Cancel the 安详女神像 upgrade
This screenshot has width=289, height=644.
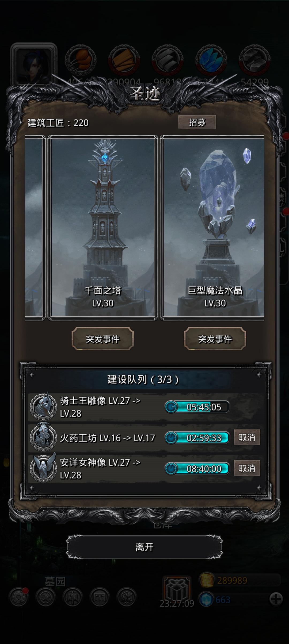tap(247, 468)
